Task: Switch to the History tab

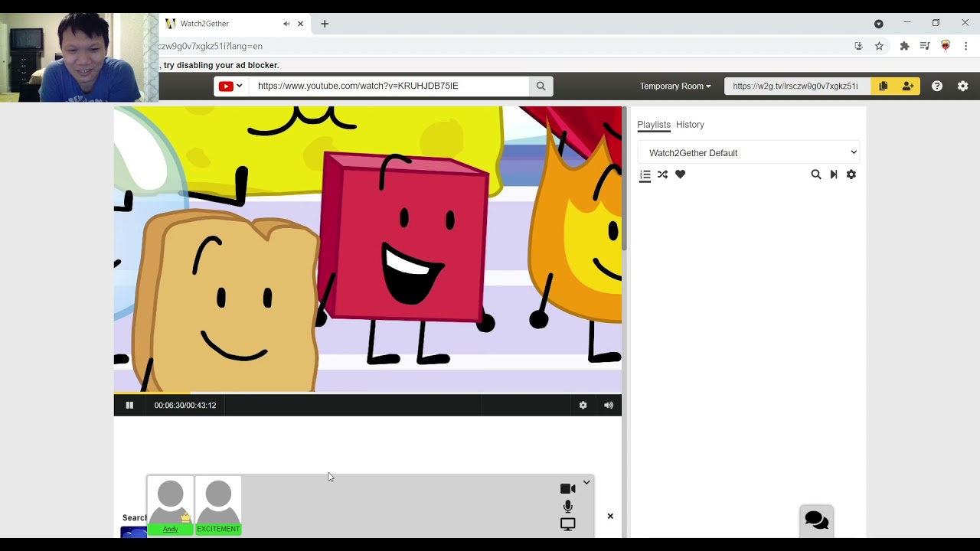Action: [690, 125]
